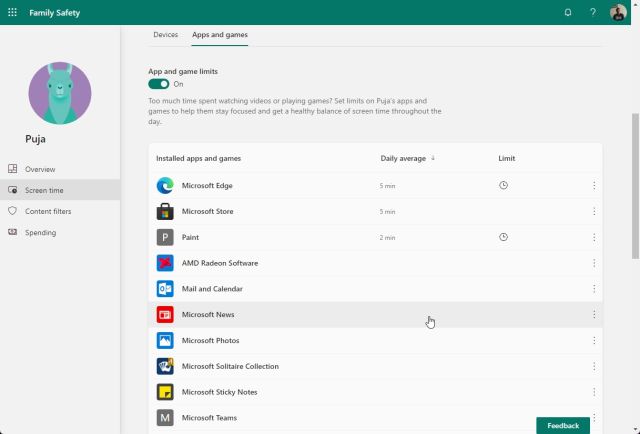Viewport: 640px width, 434px height.
Task: Open Screen time in the sidebar
Action: point(60,190)
